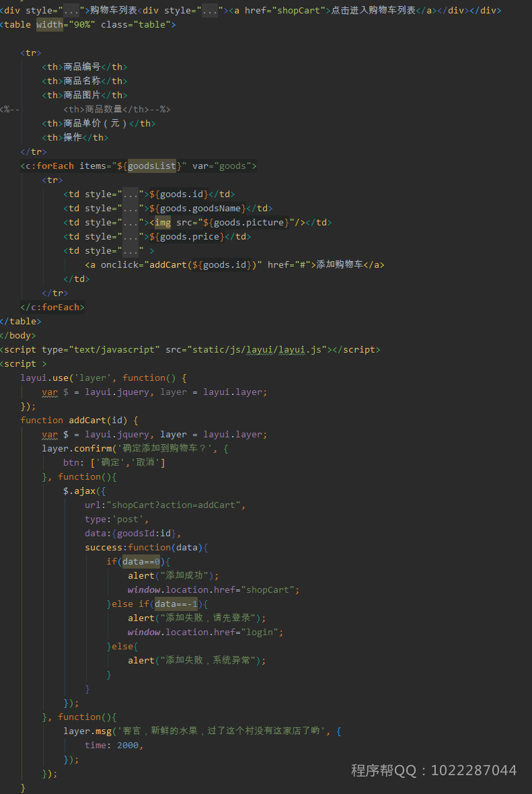Viewport: 532px width, 794px height.
Task: Click the function addCart(id) declaration
Action: click(79, 421)
